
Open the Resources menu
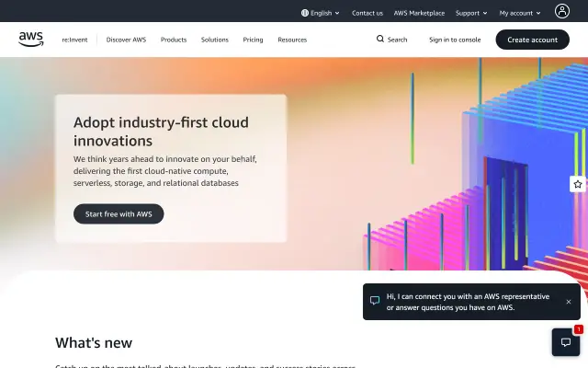(292, 40)
